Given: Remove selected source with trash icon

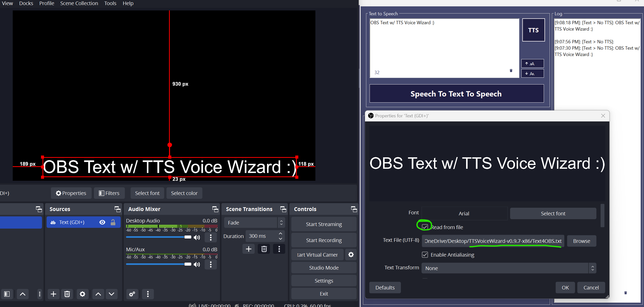Looking at the screenshot, I should (67, 294).
